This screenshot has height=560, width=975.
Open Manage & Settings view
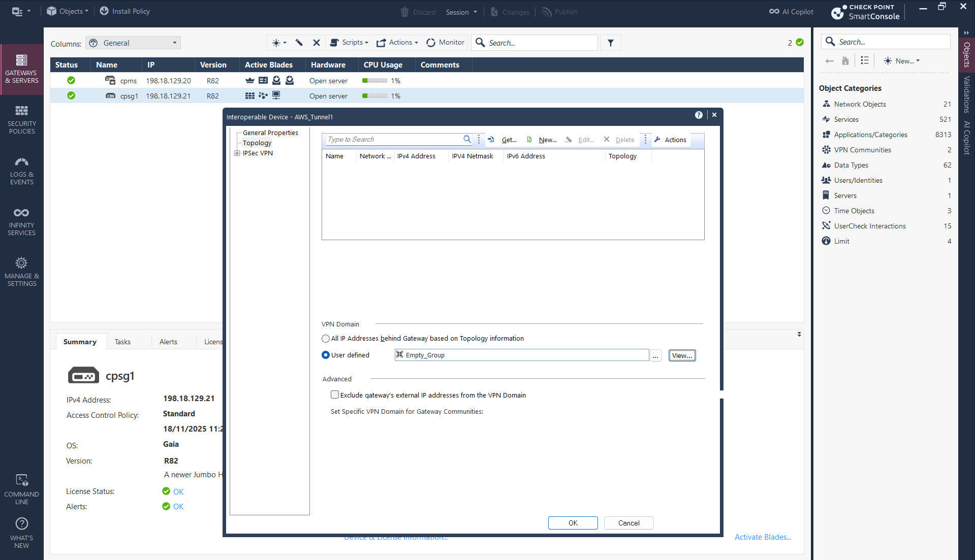[21, 272]
